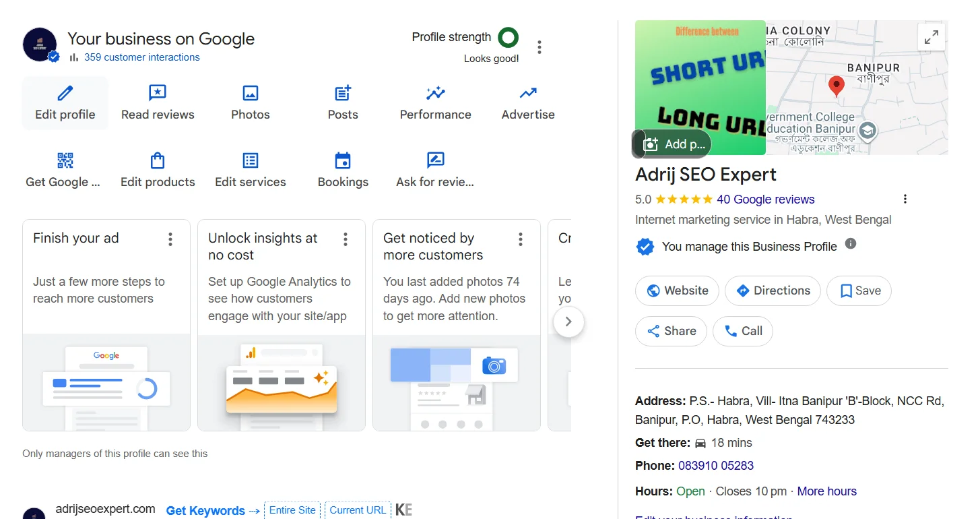980x519 pixels.
Task: Open options menu on Finish your ad card
Action: (x=170, y=239)
